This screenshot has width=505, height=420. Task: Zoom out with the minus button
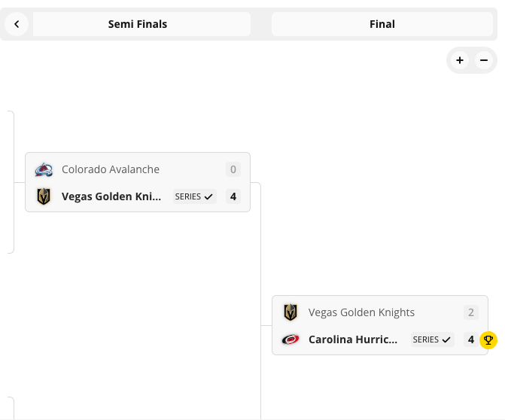coord(484,60)
